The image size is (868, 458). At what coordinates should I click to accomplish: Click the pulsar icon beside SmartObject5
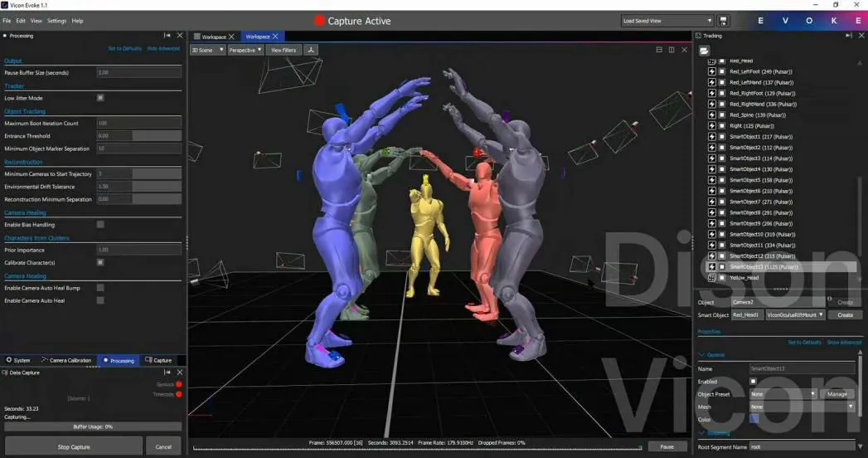pyautogui.click(x=712, y=180)
